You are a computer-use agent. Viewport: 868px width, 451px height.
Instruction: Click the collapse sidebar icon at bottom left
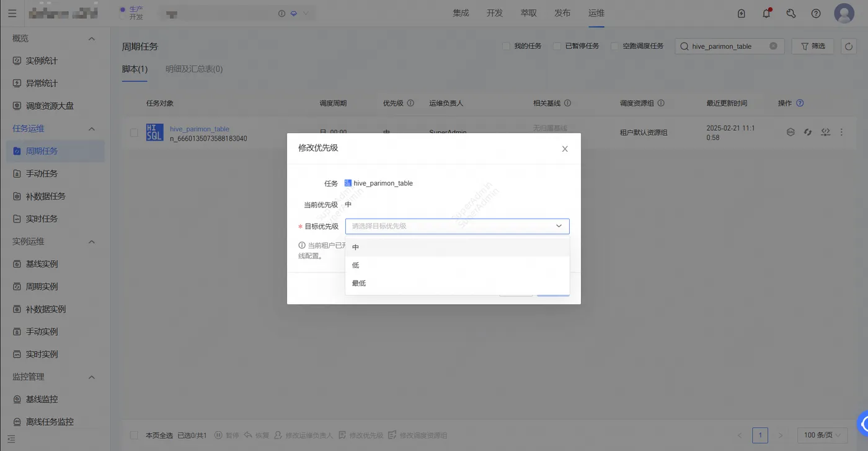[11, 439]
